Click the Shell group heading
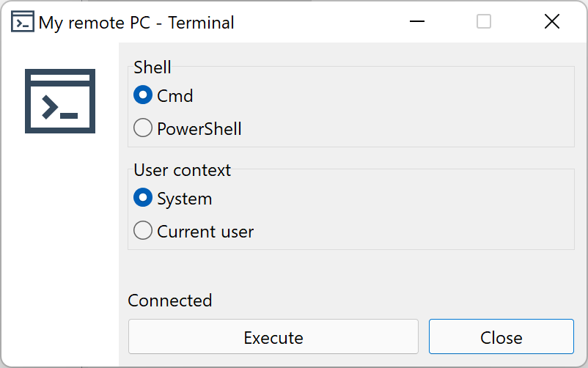Image resolution: width=588 pixels, height=368 pixels. click(x=152, y=67)
